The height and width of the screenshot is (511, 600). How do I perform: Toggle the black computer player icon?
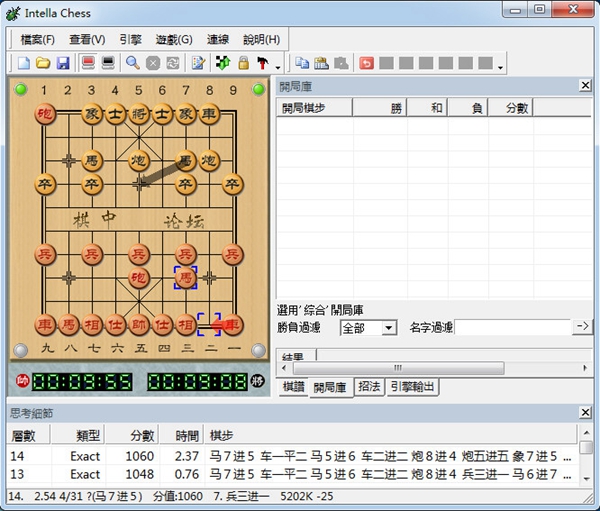(x=108, y=63)
